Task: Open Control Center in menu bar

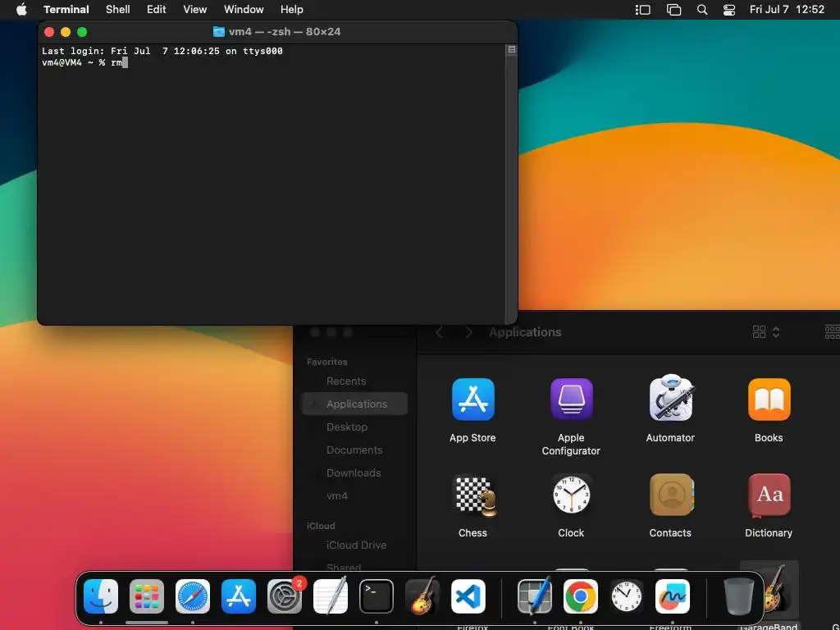Action: click(x=729, y=10)
